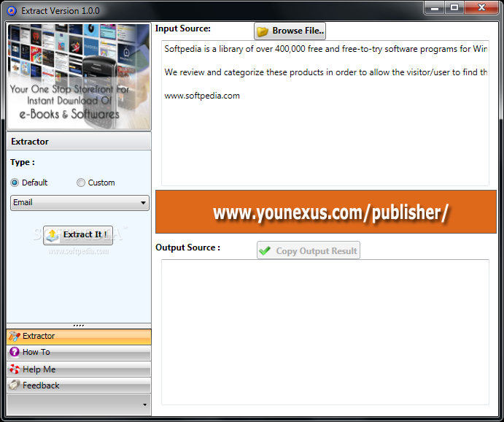Click the 'Output Source :' label
Image resolution: width=504 pixels, height=422 pixels.
click(187, 248)
